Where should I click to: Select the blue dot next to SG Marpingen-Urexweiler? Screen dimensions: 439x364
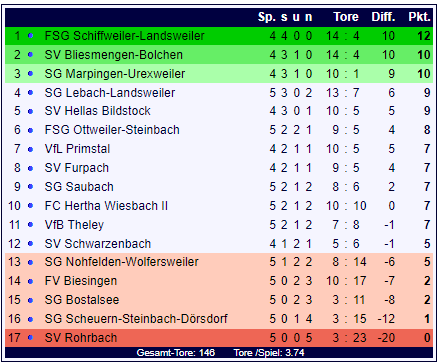(30, 73)
